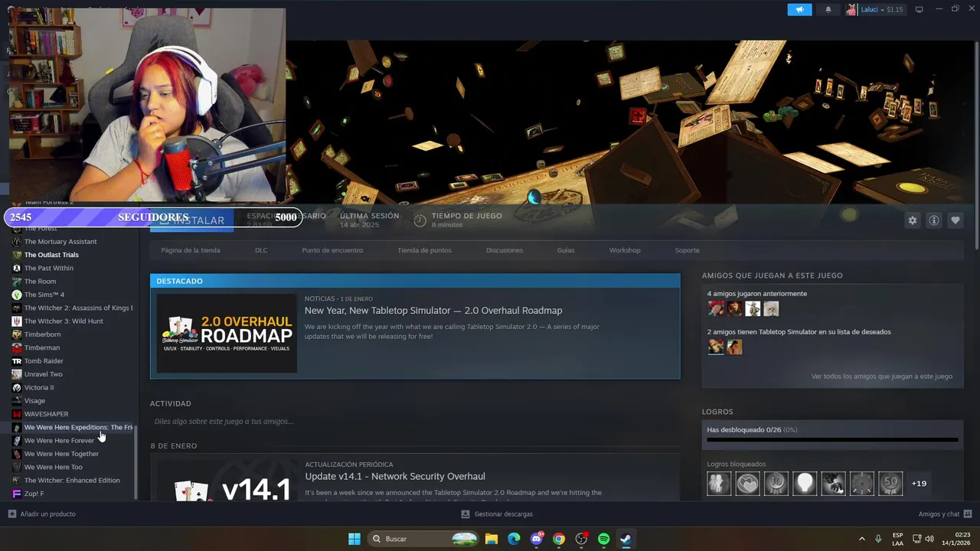The height and width of the screenshot is (551, 980).
Task: Open the second wishlist friend avatar
Action: click(734, 347)
